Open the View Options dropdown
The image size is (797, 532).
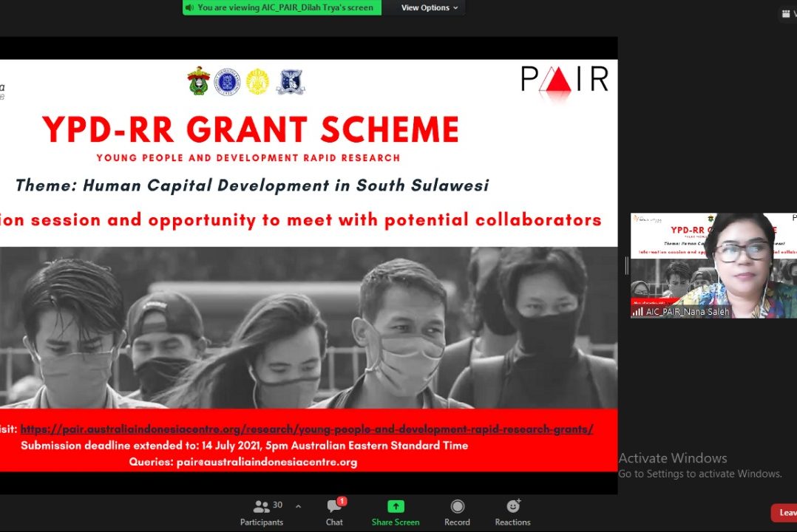(430, 7)
